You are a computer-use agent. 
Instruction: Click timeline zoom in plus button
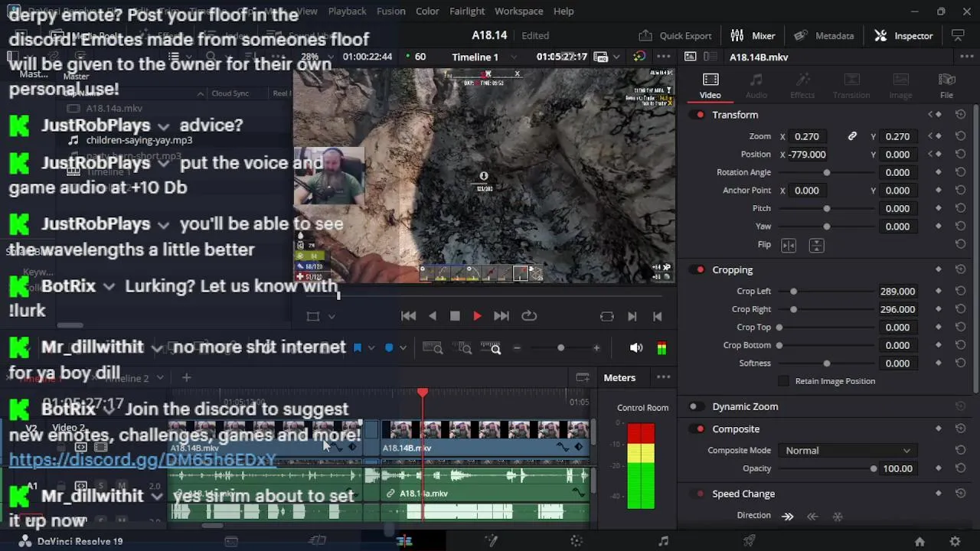point(596,348)
